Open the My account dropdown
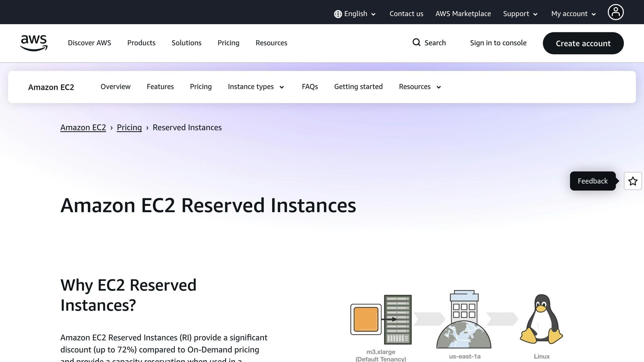Screen dimensions: 644x362 tap(572, 14)
